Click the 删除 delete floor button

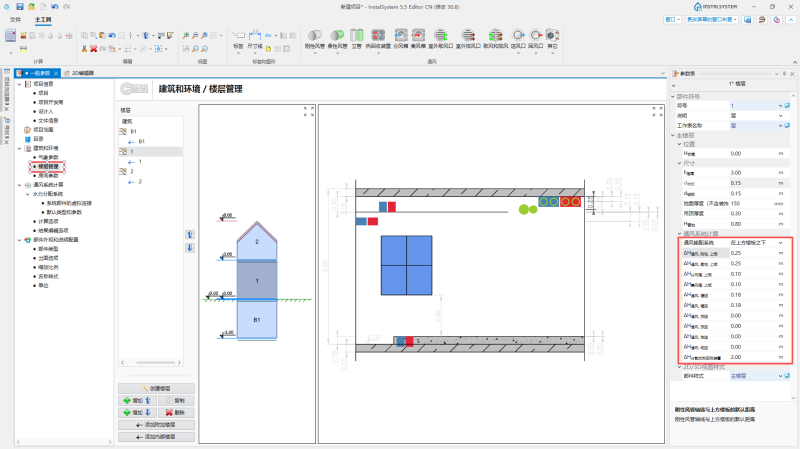click(176, 412)
